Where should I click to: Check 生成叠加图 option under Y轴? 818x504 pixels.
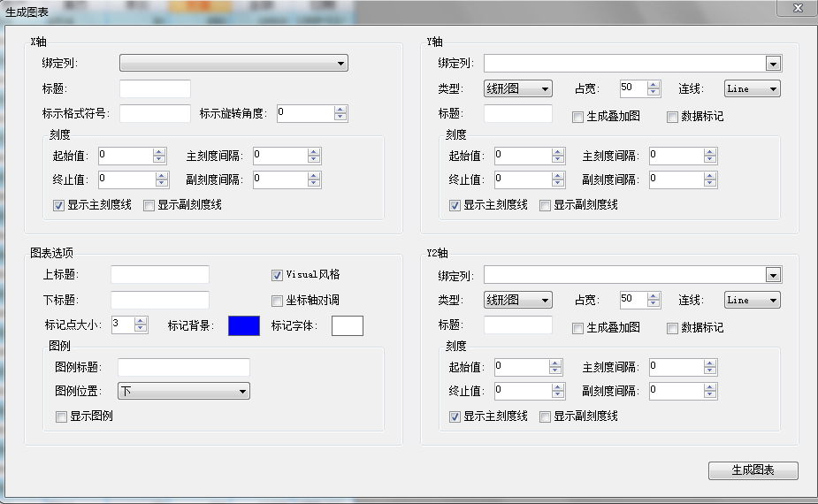coord(577,117)
